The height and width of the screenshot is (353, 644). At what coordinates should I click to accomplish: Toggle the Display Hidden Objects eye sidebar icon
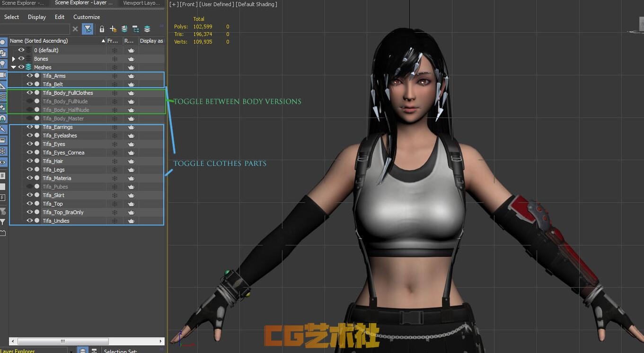click(3, 162)
